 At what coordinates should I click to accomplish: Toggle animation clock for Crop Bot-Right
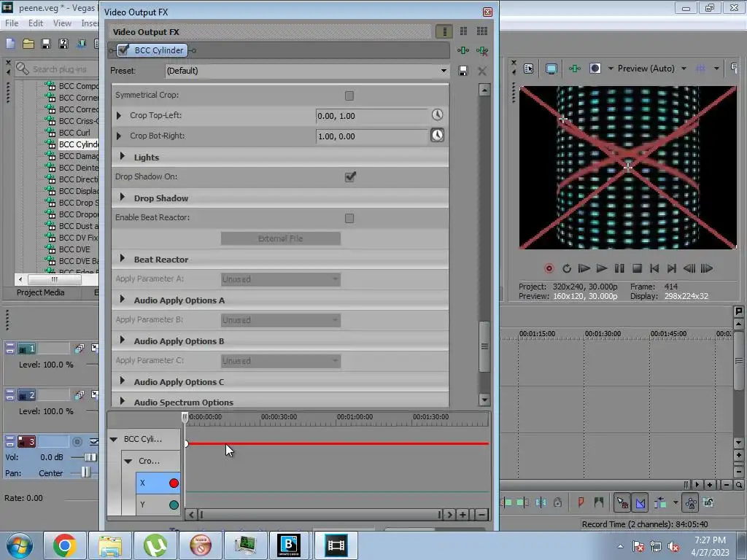(438, 135)
